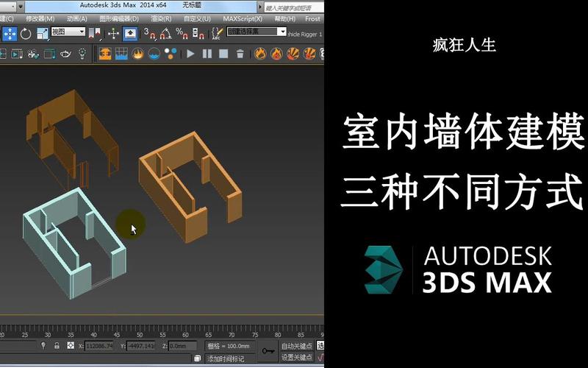Click frame 75 on the timeline ruler
Viewport: 588px width, 368px height.
pos(255,335)
